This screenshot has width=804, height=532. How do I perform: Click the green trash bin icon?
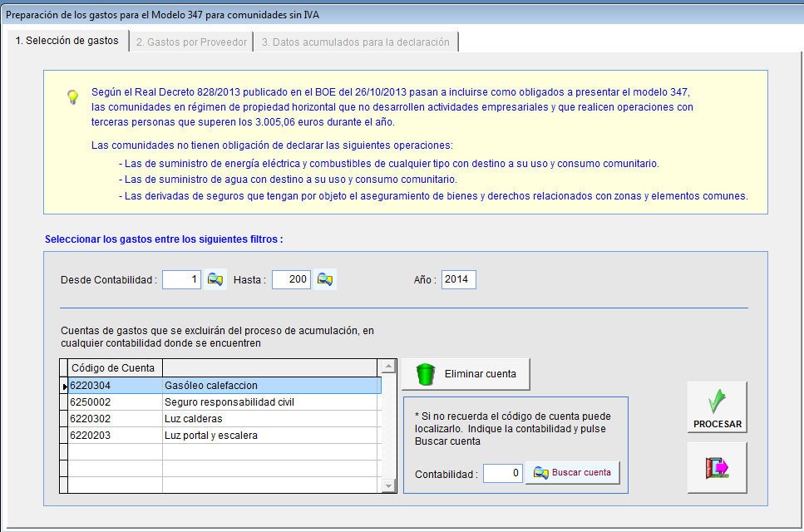click(x=426, y=374)
